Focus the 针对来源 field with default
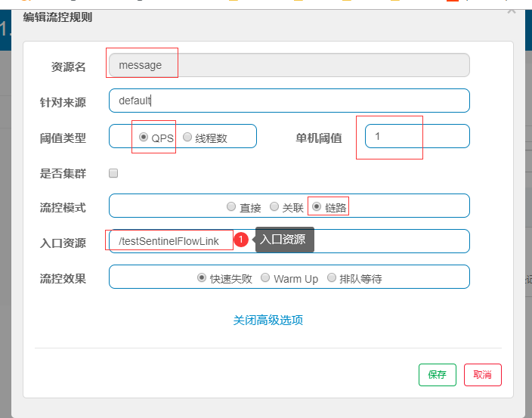Viewport: 532px width, 418px height. click(x=289, y=101)
